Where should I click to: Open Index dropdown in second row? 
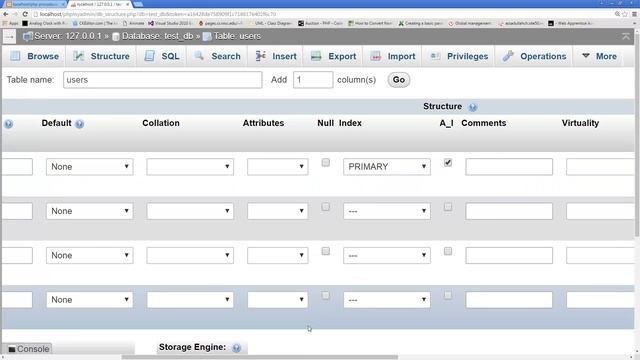tap(387, 211)
